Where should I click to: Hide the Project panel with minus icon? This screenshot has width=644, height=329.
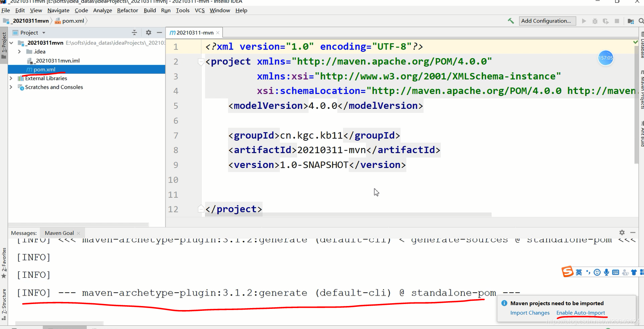click(x=159, y=33)
